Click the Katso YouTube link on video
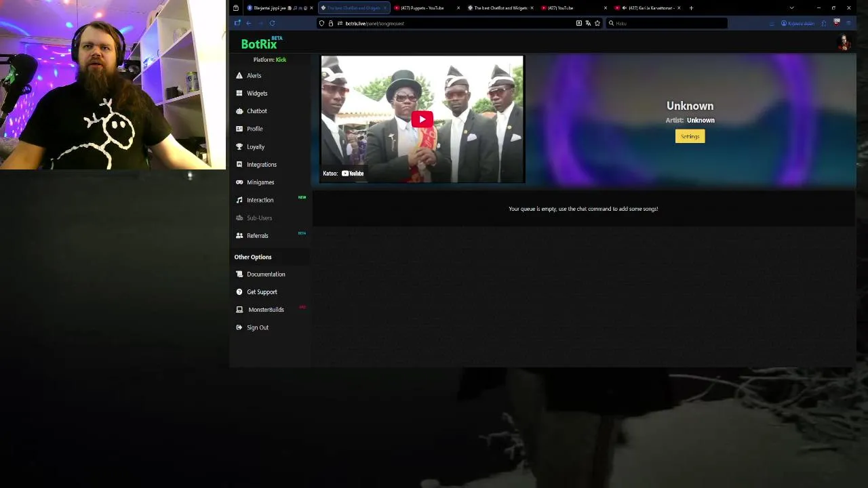Screen dimensions: 868x488 tap(344, 174)
